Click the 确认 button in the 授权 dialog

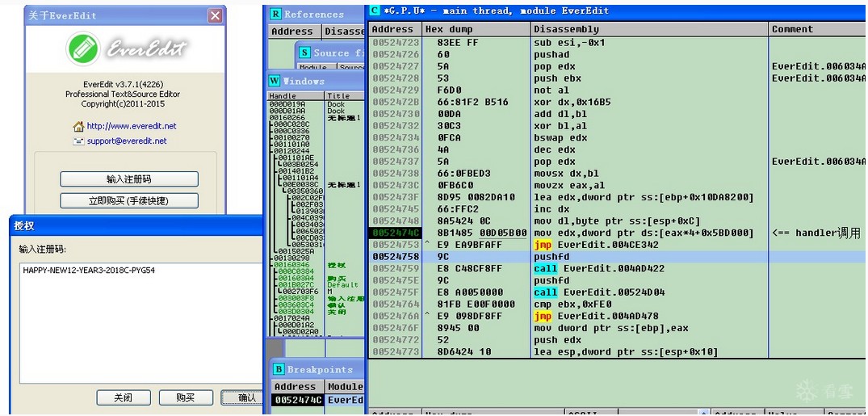point(242,397)
